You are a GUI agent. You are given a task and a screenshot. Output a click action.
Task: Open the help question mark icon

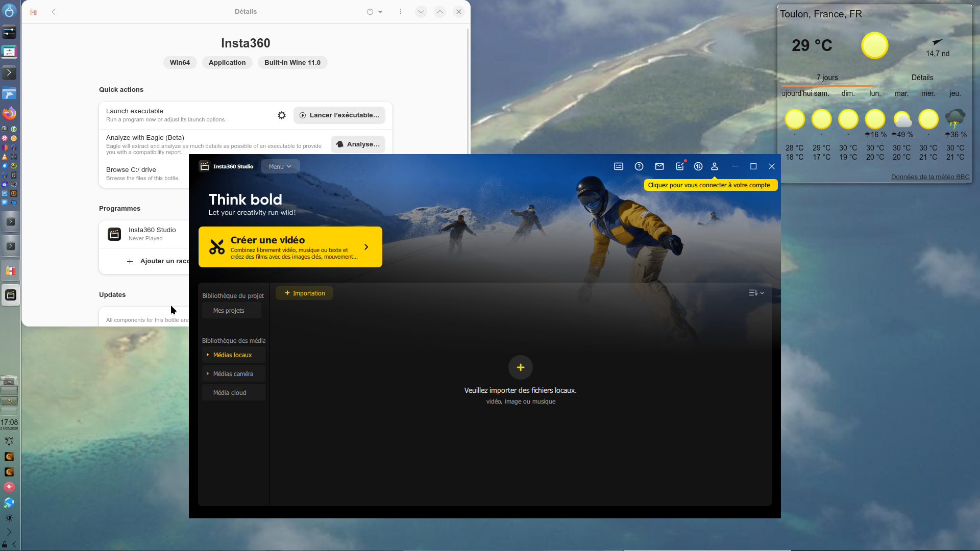click(x=639, y=166)
